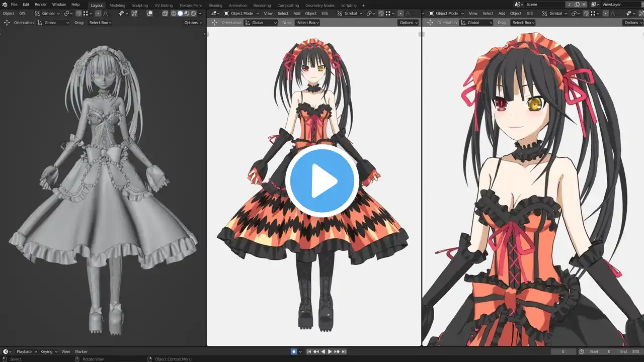Toggle X-ray mode in left viewport
Screen dimensions: 644x362
click(165, 14)
